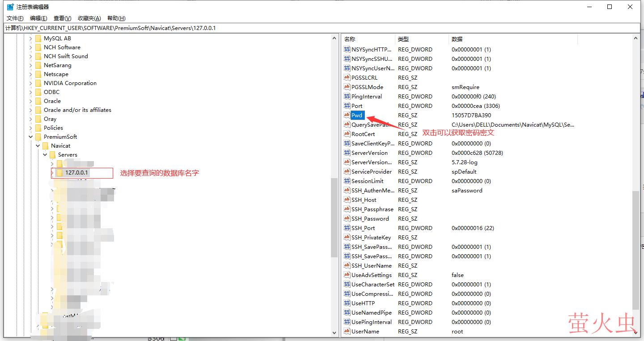Click the SSH_Port DWORD value icon

tap(347, 228)
